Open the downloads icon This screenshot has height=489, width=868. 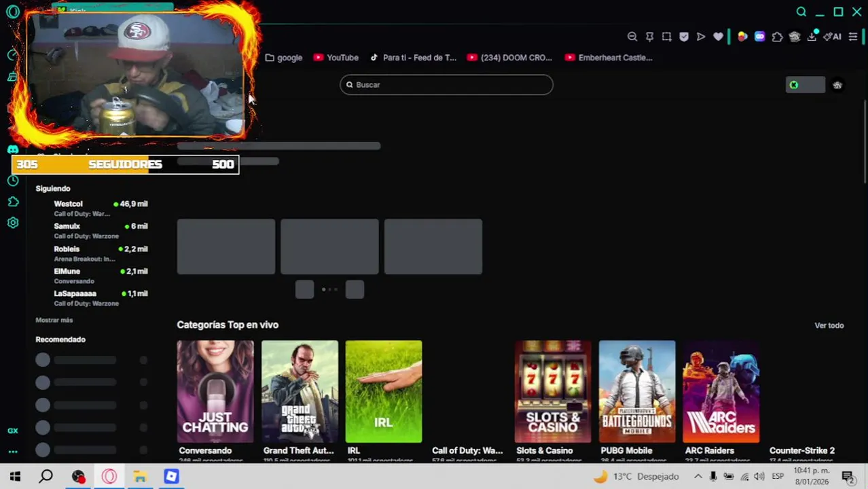pyautogui.click(x=812, y=37)
